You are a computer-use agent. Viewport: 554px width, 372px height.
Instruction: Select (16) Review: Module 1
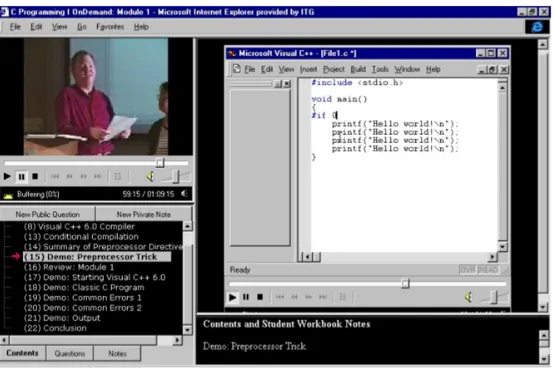(x=69, y=267)
